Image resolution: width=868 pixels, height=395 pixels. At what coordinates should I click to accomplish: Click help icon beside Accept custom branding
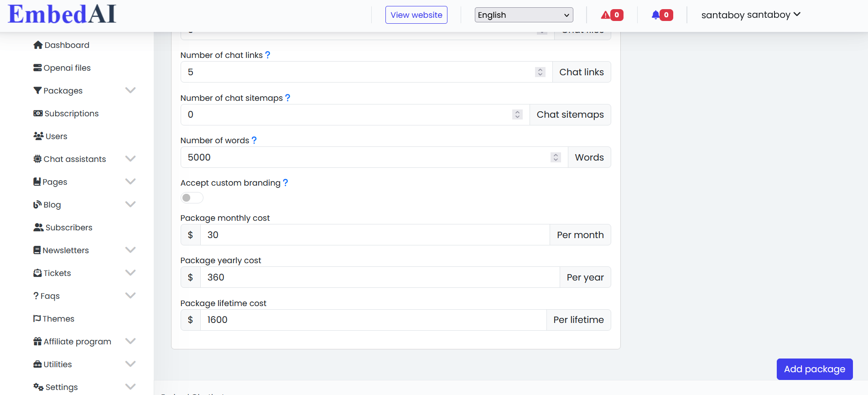coord(286,183)
